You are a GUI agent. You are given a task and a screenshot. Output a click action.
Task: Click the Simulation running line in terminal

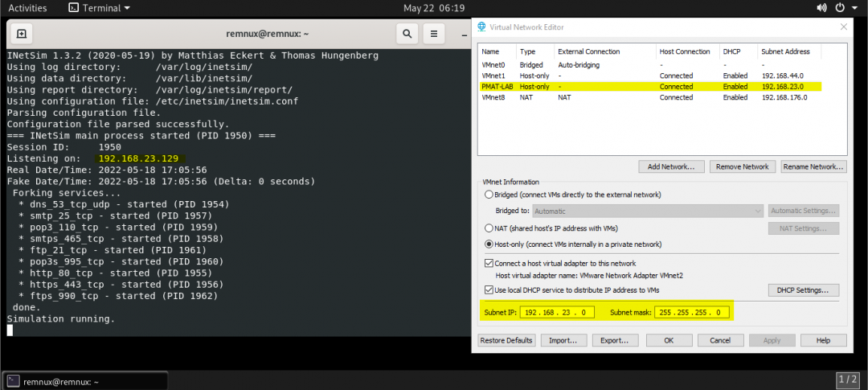(61, 319)
